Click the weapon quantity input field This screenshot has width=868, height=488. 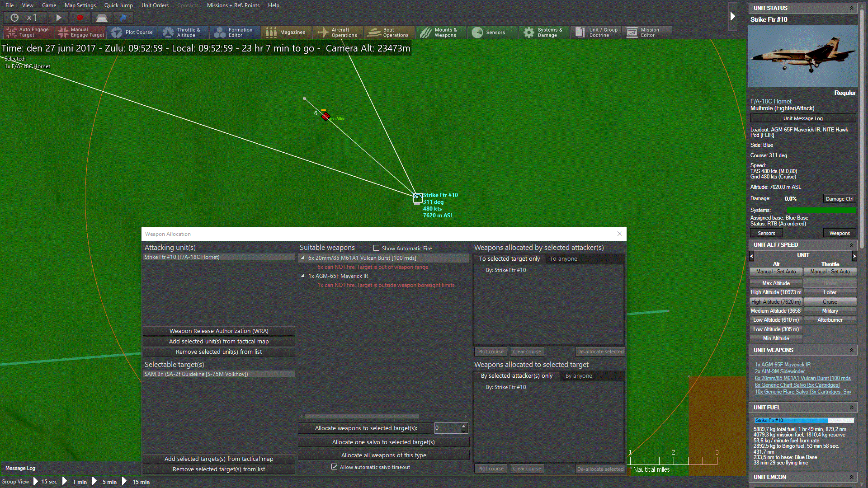click(447, 428)
